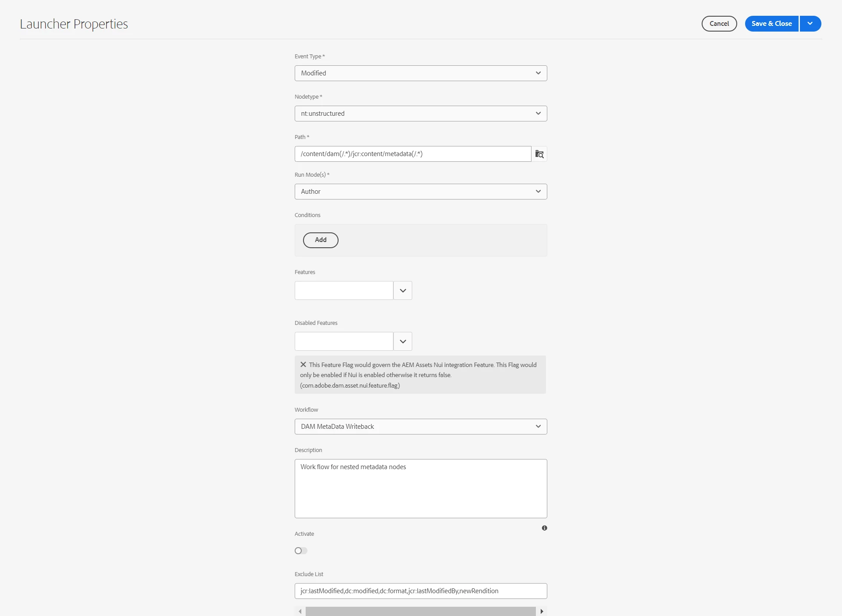Click the horizontal scrollbar thumb
842x616 pixels.
(420, 611)
